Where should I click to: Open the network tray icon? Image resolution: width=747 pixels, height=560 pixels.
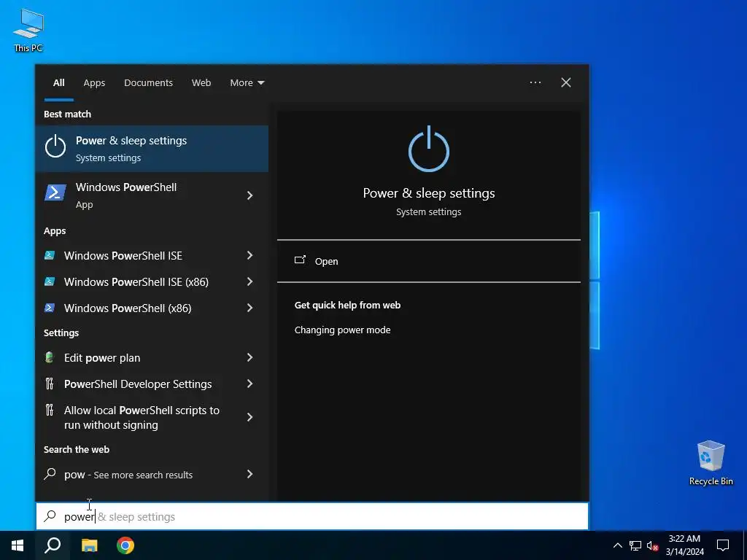pyautogui.click(x=635, y=545)
